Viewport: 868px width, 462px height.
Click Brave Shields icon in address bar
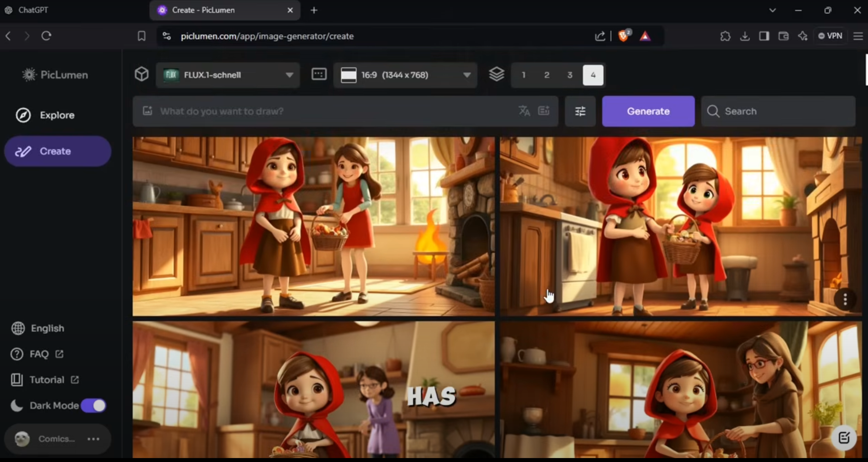point(623,36)
